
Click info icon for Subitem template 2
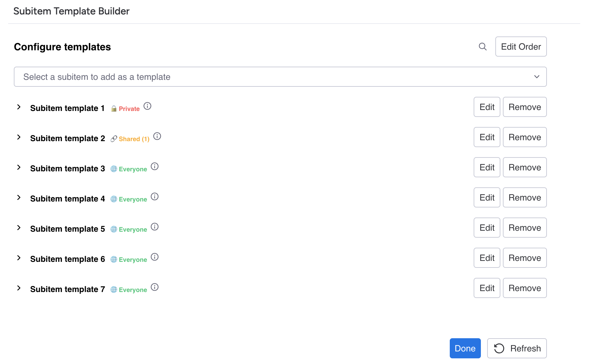[157, 136]
